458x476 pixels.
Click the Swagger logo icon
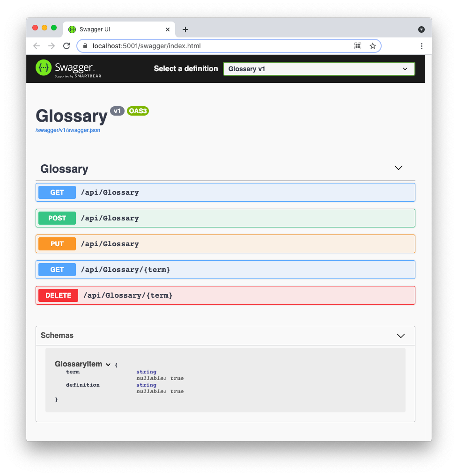tap(44, 68)
